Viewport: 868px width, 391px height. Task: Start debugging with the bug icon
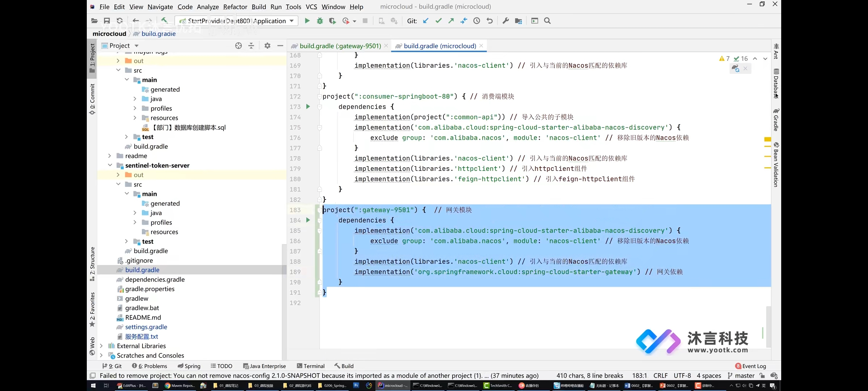pyautogui.click(x=320, y=21)
